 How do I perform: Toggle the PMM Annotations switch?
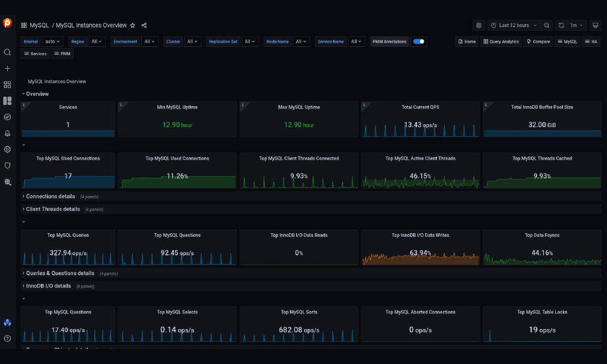point(419,42)
